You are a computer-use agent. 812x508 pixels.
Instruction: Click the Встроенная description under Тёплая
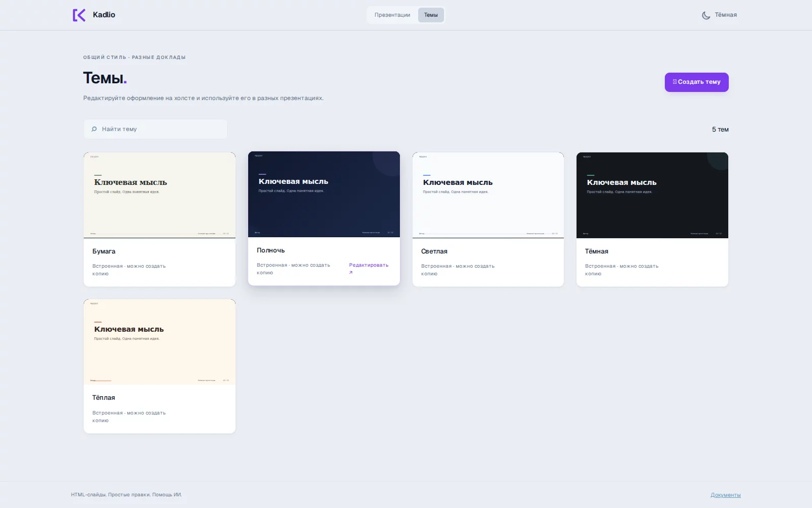pos(129,417)
